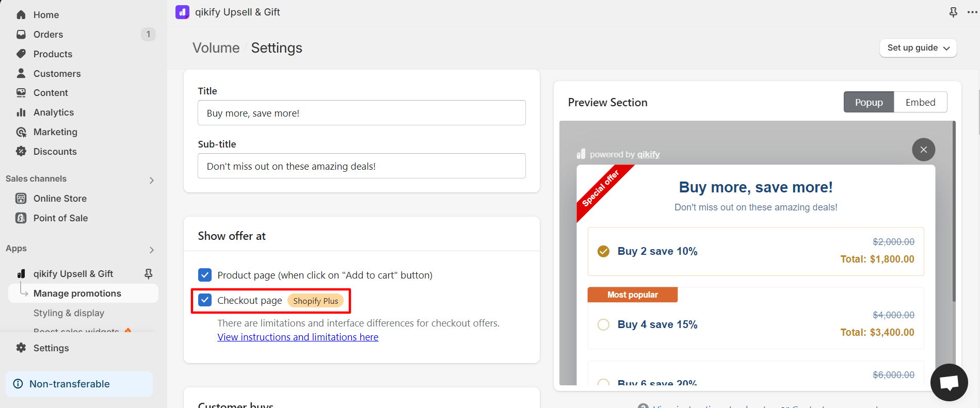Click the Content icon in the sidebar
980x408 pixels.
pyautogui.click(x=21, y=93)
